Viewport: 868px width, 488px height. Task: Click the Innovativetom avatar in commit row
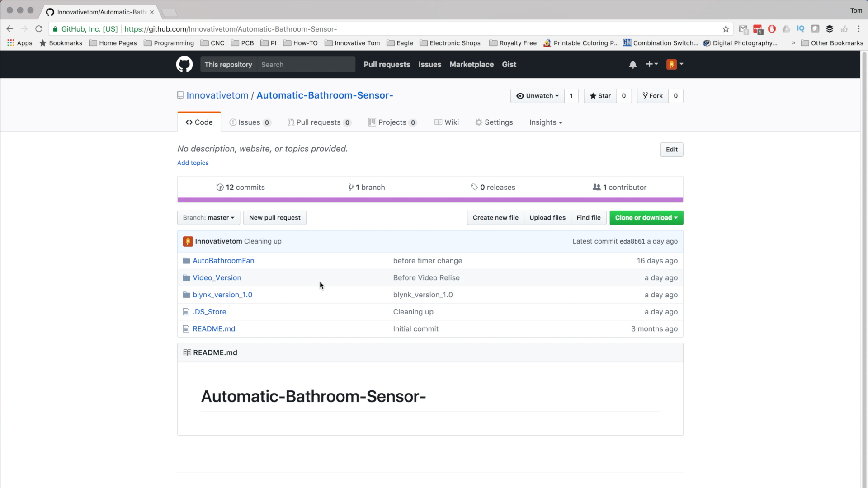click(188, 241)
